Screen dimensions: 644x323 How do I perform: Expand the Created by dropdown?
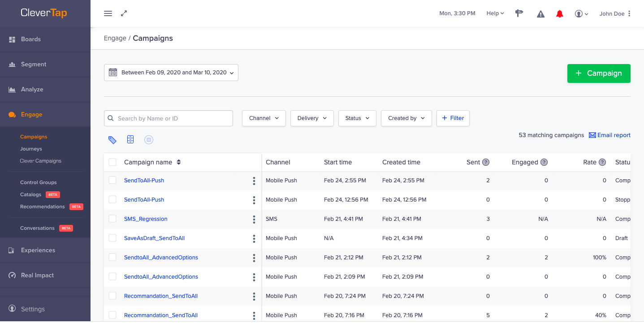point(406,118)
